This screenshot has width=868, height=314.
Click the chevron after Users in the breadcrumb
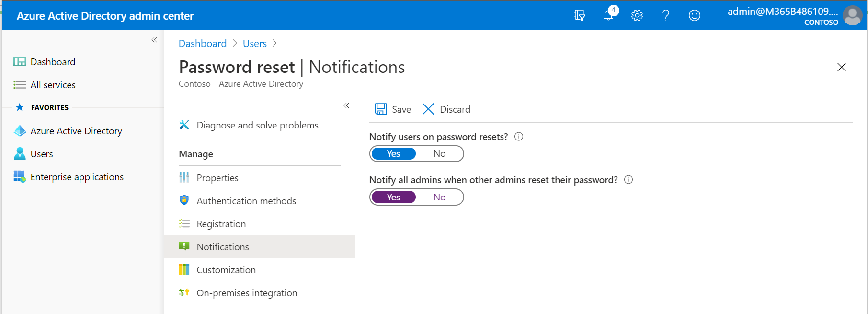[274, 43]
